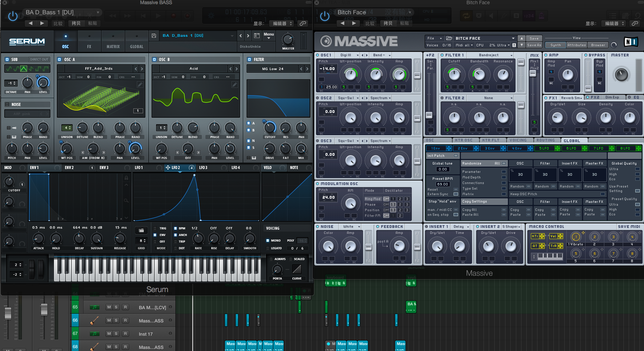This screenshot has height=351, width=644.
Task: Enable the Serum NOISE oscillator
Action: click(x=7, y=104)
